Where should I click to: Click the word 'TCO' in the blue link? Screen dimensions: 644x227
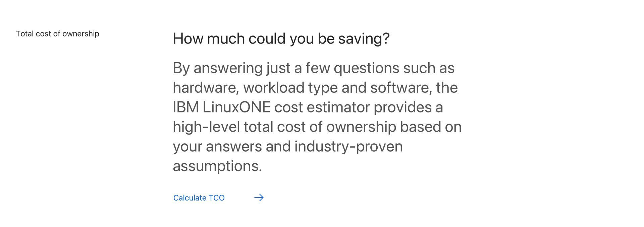pyautogui.click(x=217, y=198)
